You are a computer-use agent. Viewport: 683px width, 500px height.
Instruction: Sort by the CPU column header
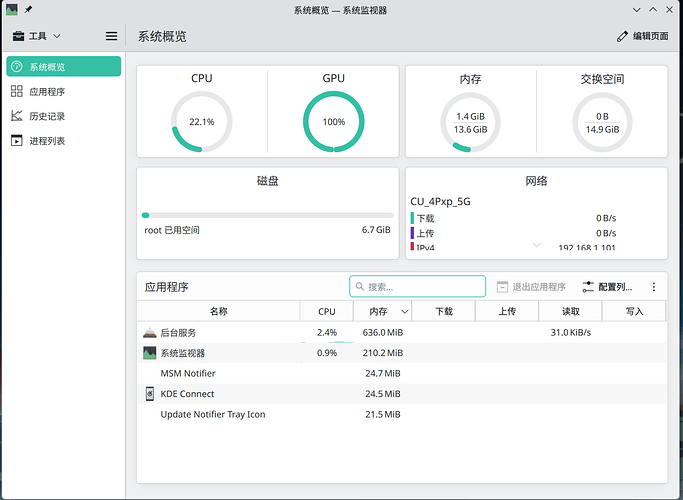click(327, 311)
